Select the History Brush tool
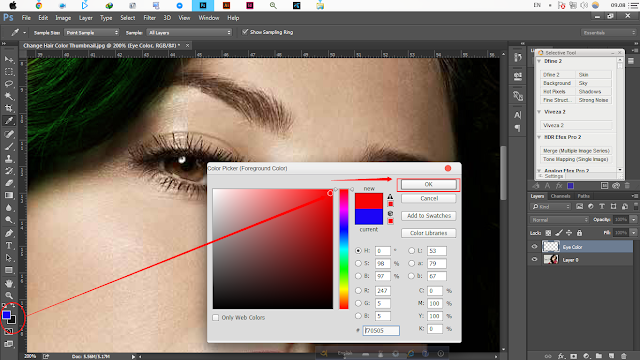This screenshot has width=640, height=360. point(9,171)
